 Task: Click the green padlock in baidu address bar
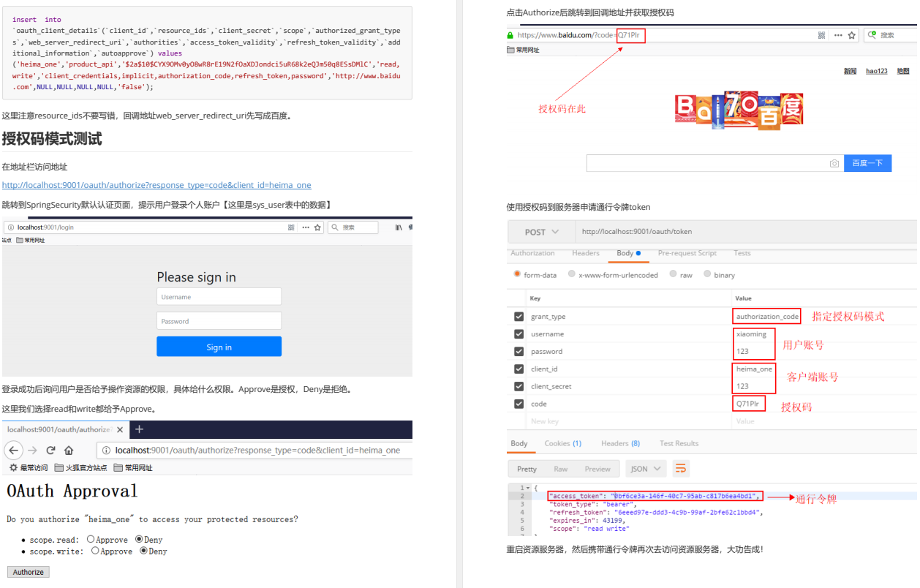(510, 35)
